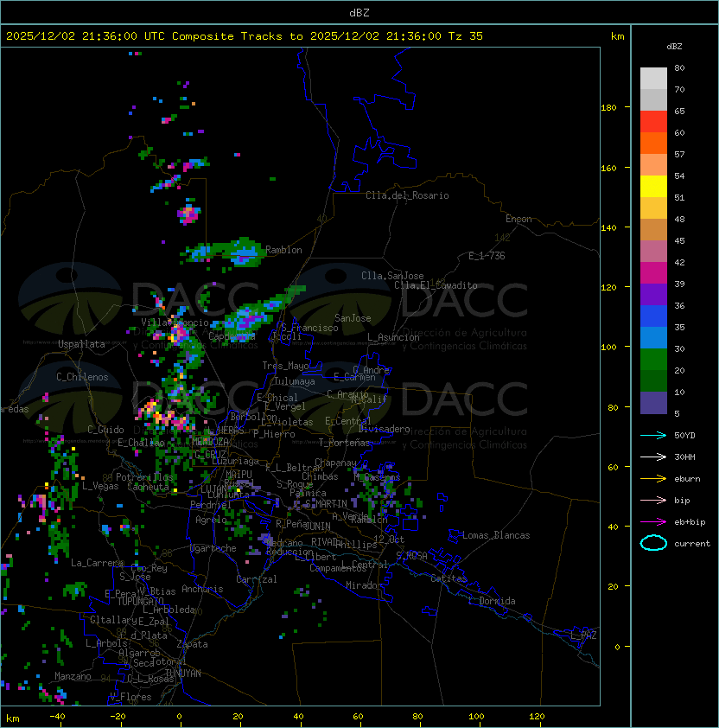Click the yellow eburn arrow legend icon
Viewport: 719px width, 728px height.
(x=653, y=479)
